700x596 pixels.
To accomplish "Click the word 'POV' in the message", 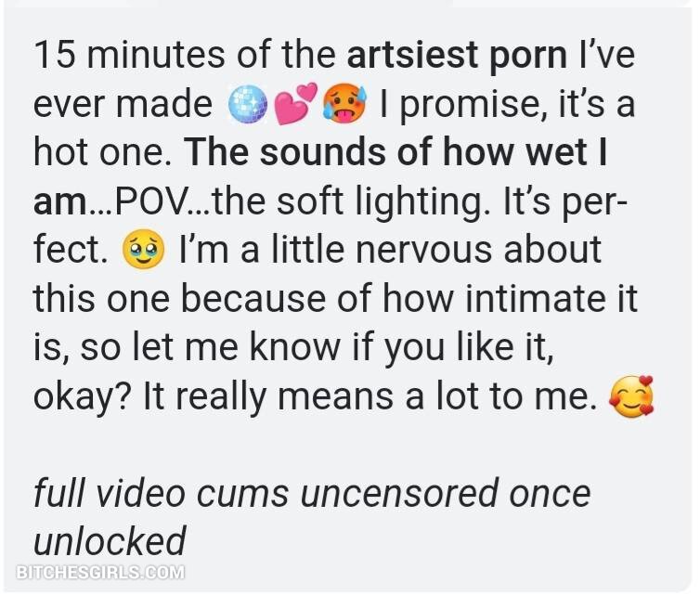I will 150,201.
